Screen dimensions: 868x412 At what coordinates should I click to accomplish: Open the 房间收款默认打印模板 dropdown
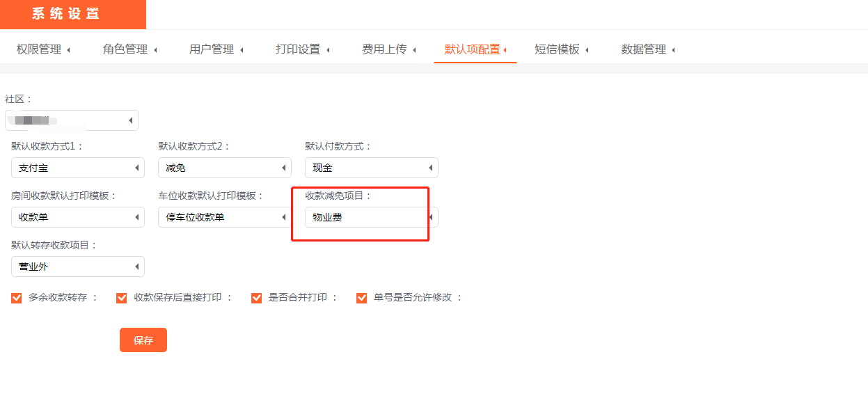click(x=78, y=217)
